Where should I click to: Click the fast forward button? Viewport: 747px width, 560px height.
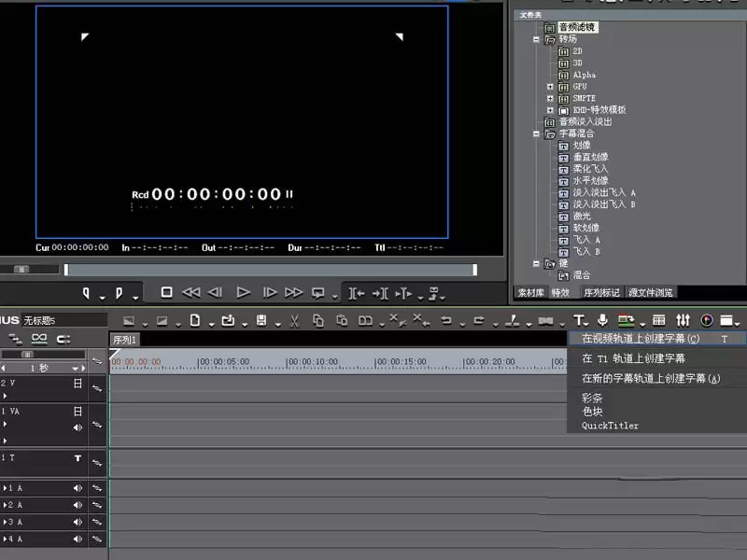(293, 292)
